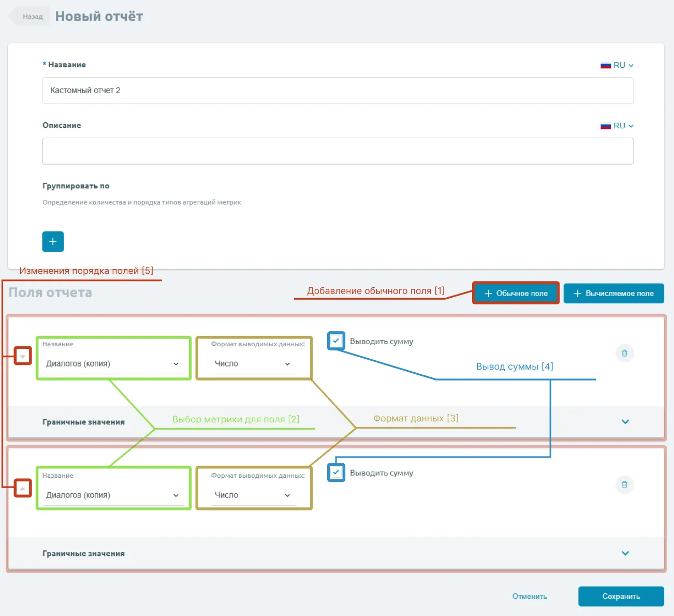Click into the Описание text field
The image size is (674, 616).
(x=338, y=151)
